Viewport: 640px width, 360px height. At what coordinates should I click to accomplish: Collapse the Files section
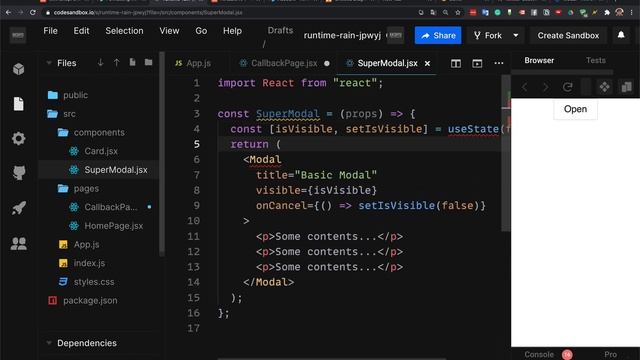point(49,63)
